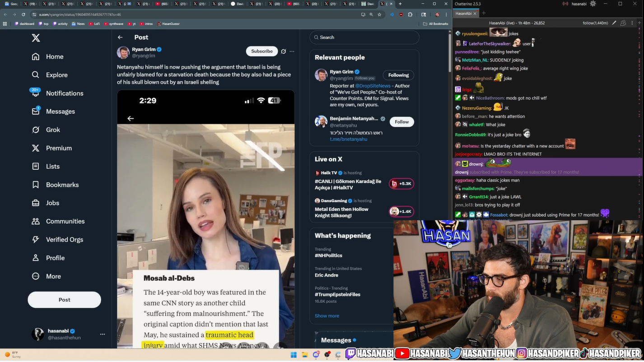Open Chatterino moderation mode sword icon
The width and height of the screenshot is (644, 362).
[615, 23]
